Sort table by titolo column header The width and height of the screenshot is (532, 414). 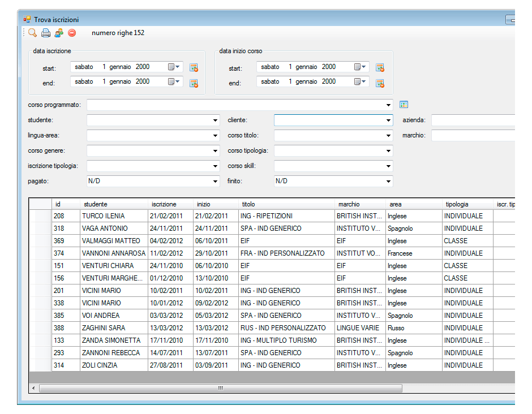click(x=287, y=204)
